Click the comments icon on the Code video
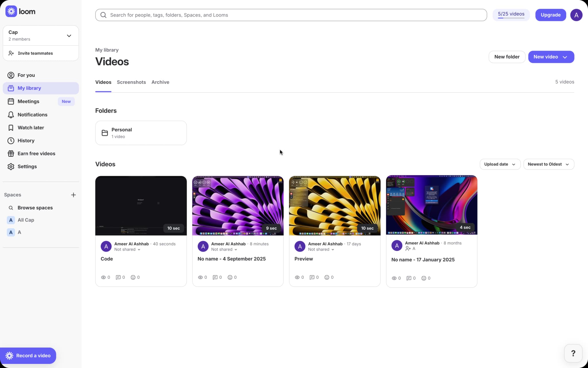Image resolution: width=588 pixels, height=368 pixels. [119, 277]
